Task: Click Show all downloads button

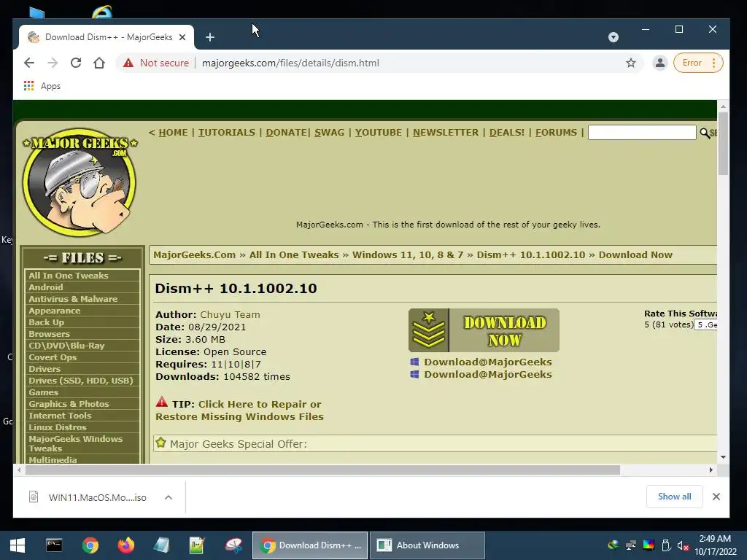Action: 674,496
